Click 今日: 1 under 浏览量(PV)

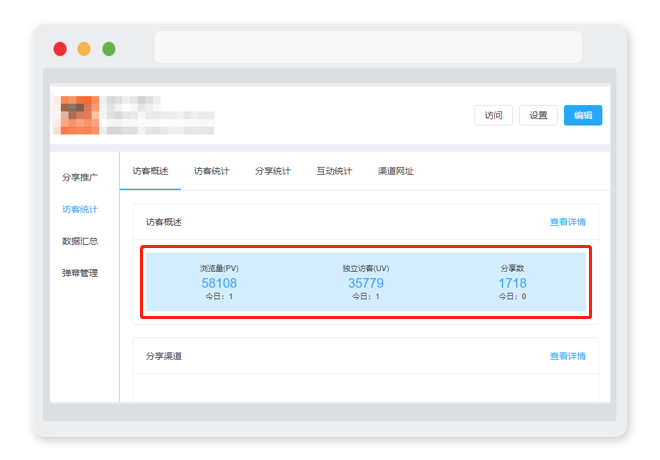219,296
